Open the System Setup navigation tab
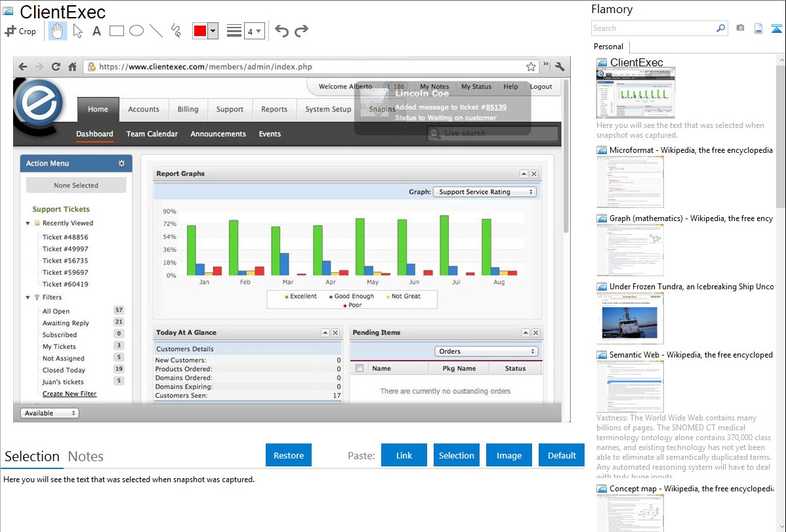 point(328,110)
